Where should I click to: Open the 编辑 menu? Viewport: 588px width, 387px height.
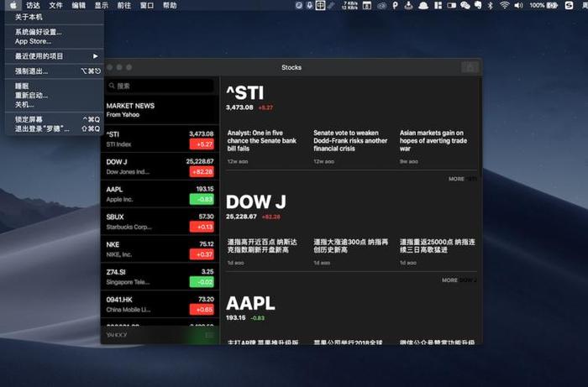coord(78,5)
